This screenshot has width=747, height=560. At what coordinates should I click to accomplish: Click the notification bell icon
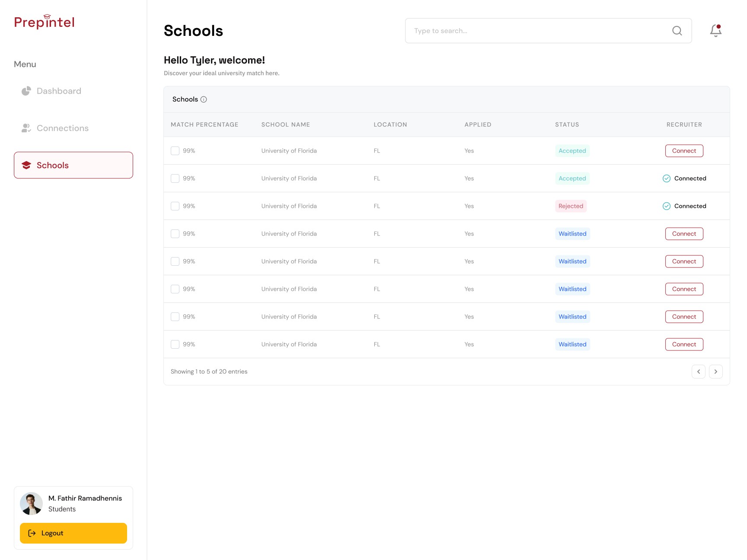coord(716,30)
